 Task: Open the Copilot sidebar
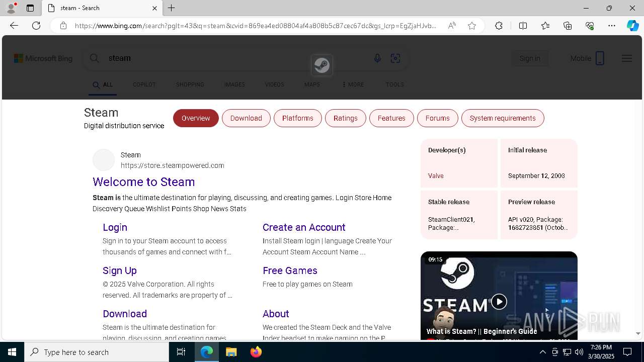coord(632,26)
